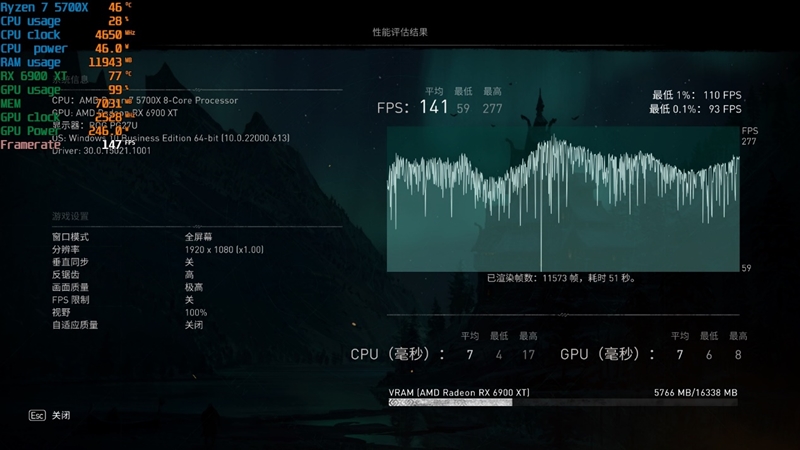The image size is (800, 450).
Task: Click the 5766 MB/16338 MB value
Action: coord(695,392)
